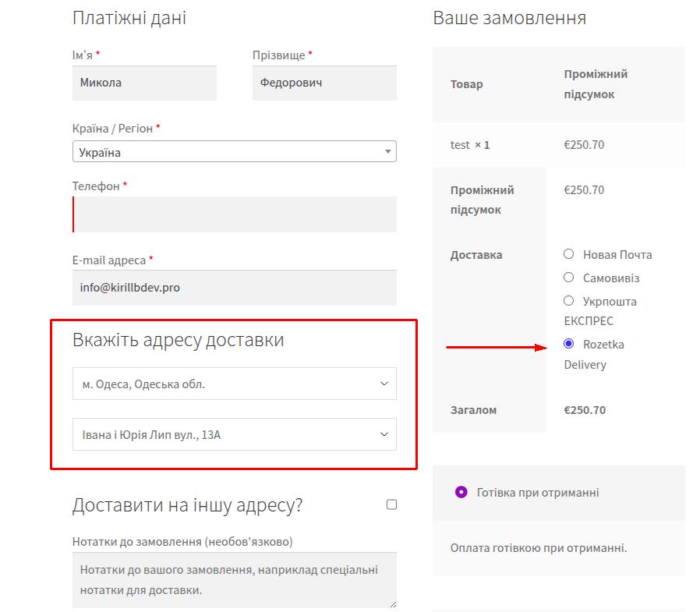Viewport: 700px width, 612px height.
Task: Click the country dropdown triangle arrow
Action: (x=387, y=151)
